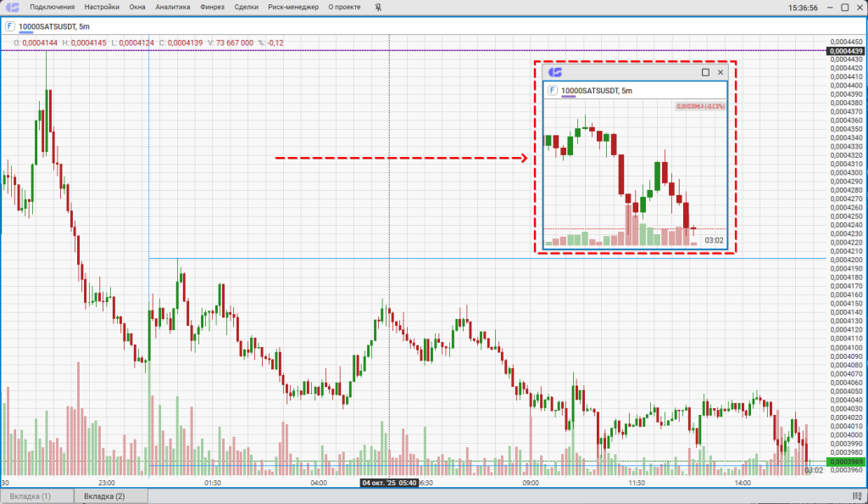This screenshot has width=868, height=504.
Task: Open the Настройки menu
Action: click(102, 8)
